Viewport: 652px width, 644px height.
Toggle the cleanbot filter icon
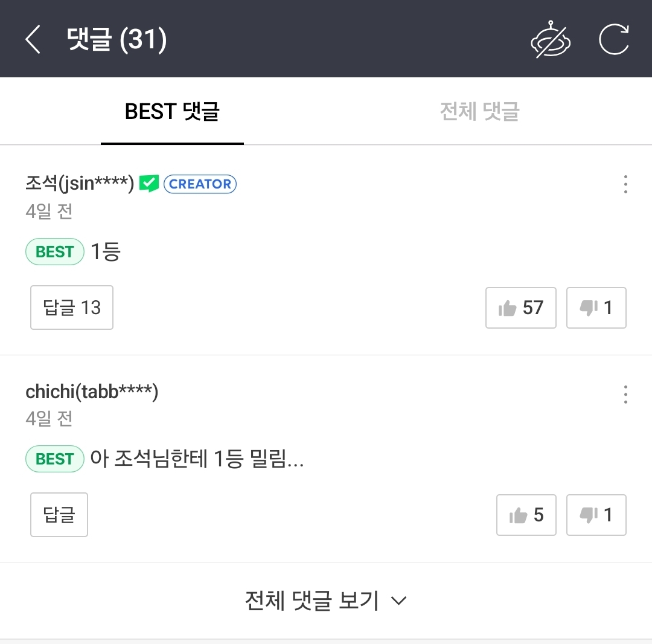[x=550, y=40]
